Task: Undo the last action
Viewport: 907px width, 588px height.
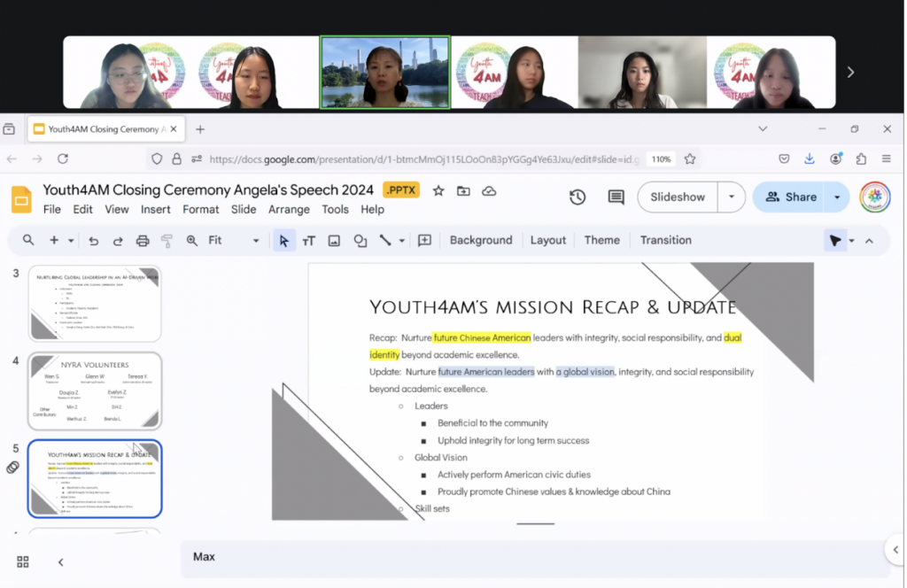Action: coord(93,241)
